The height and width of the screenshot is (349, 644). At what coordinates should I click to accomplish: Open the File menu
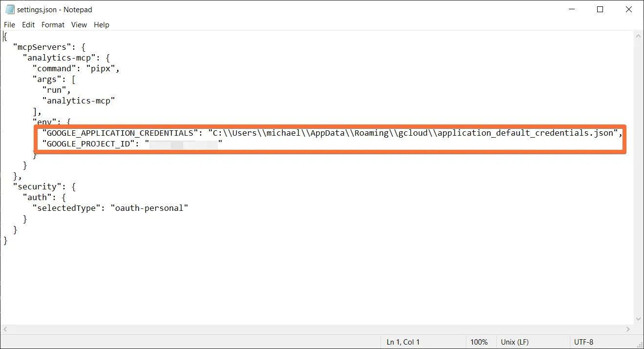[9, 24]
